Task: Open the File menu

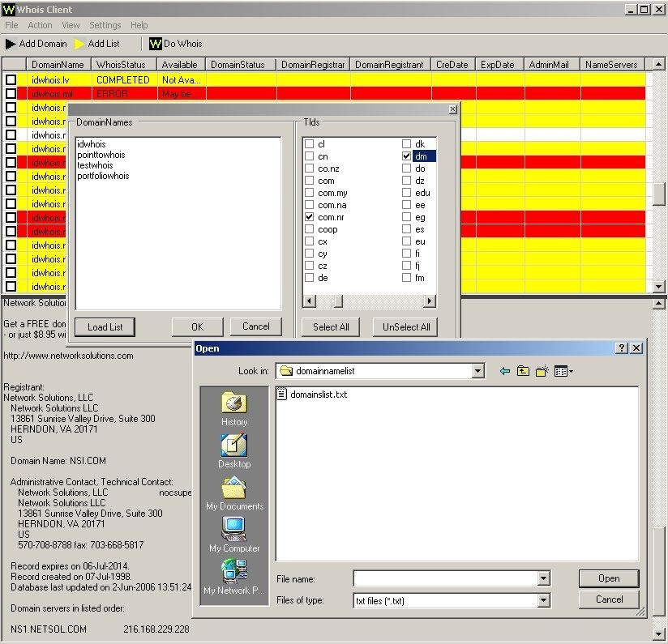Action: coord(11,25)
